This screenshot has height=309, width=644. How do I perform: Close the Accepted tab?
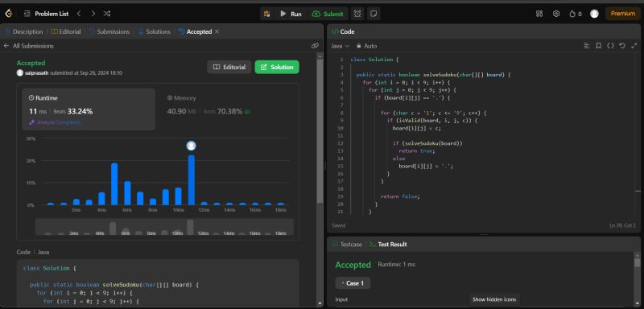click(x=217, y=31)
